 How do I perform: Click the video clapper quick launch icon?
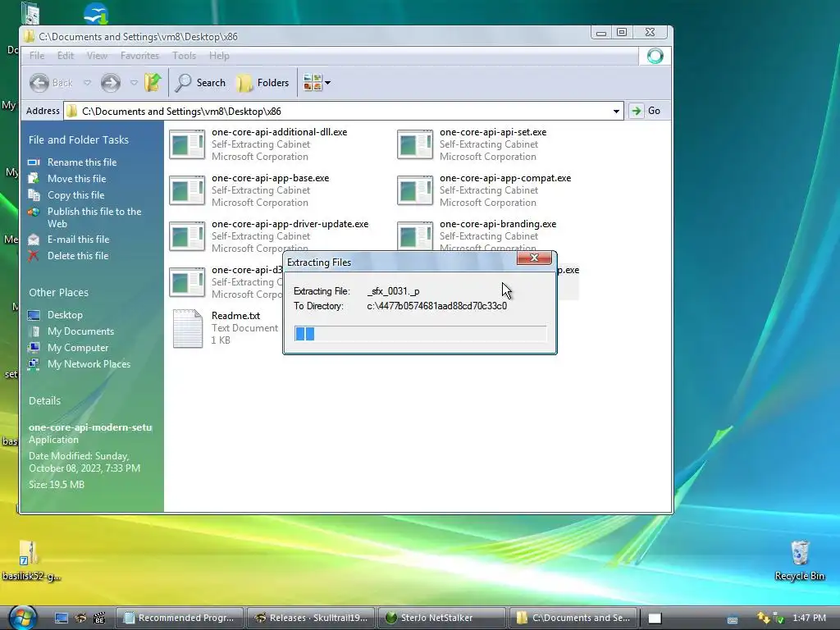click(x=99, y=618)
